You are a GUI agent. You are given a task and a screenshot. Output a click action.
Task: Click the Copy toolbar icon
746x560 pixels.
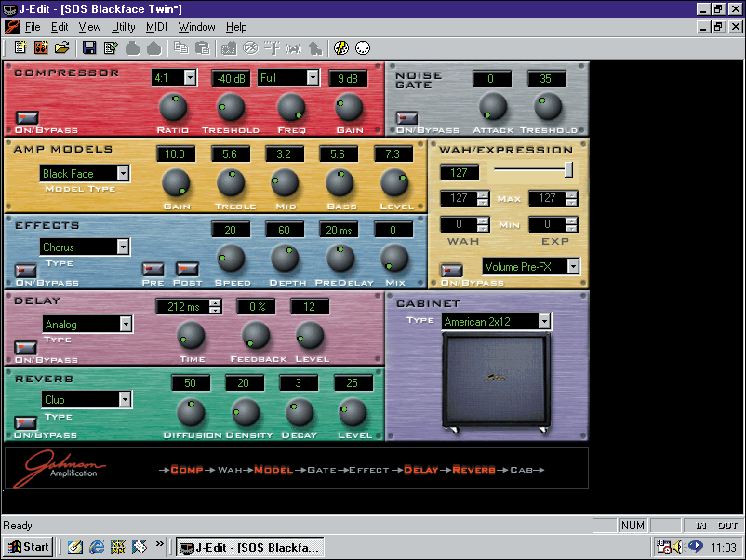pos(180,48)
